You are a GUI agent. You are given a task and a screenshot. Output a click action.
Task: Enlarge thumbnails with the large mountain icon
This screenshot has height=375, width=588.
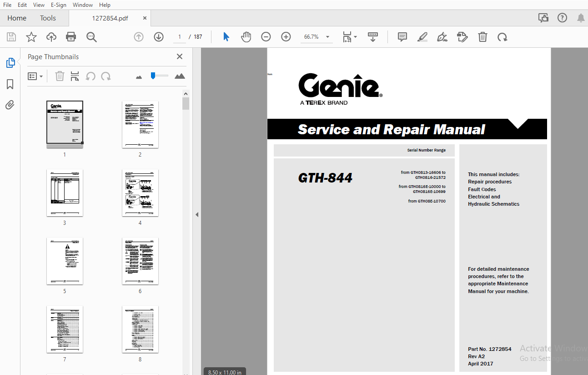point(180,76)
